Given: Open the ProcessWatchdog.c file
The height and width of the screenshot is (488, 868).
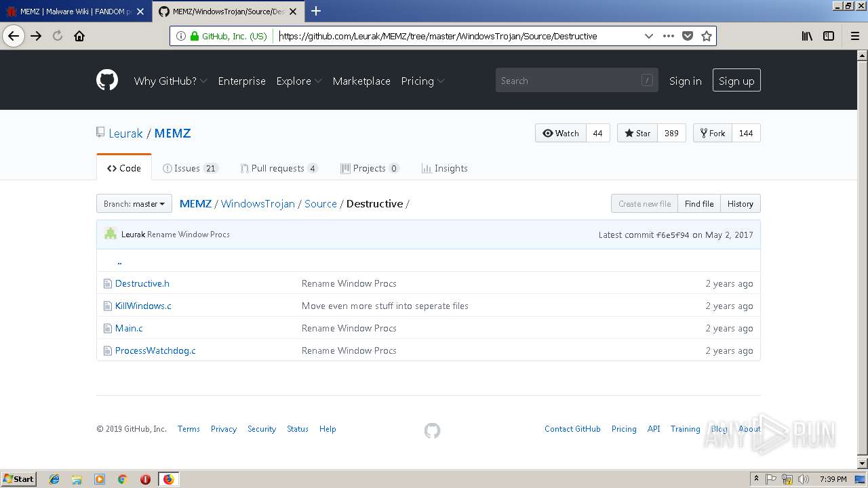Looking at the screenshot, I should click(155, 350).
